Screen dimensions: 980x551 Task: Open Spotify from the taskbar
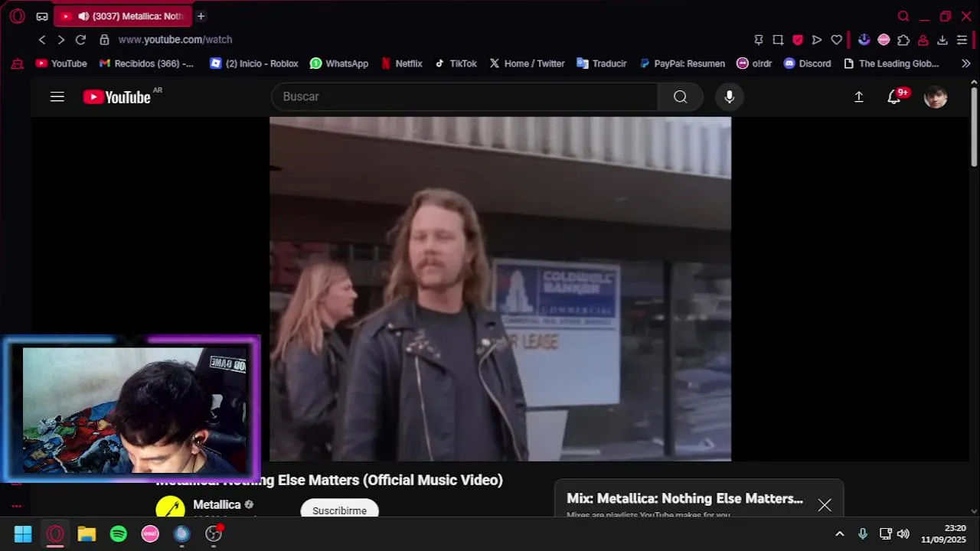(x=118, y=534)
